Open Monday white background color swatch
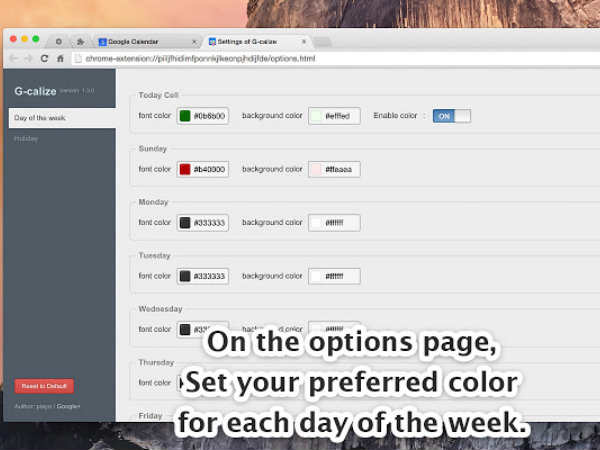Viewport: 600px width, 450px height. (x=316, y=223)
